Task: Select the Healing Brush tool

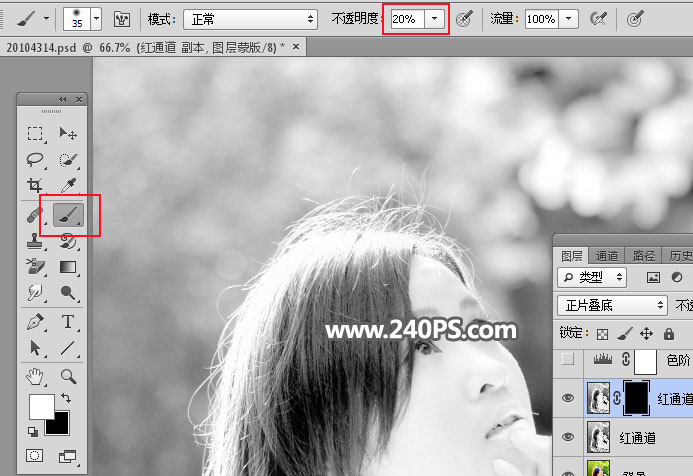Action: 35,215
